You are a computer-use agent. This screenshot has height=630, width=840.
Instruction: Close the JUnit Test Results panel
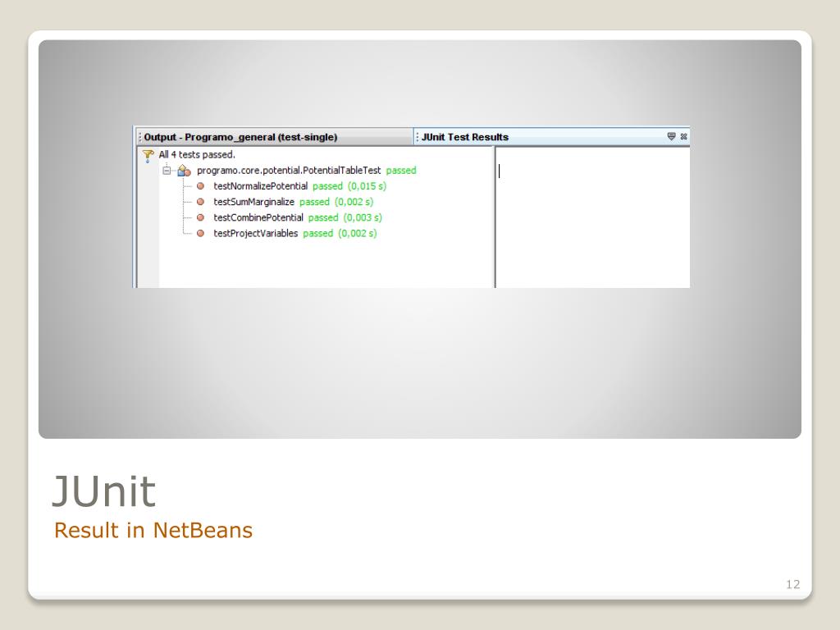[x=684, y=137]
